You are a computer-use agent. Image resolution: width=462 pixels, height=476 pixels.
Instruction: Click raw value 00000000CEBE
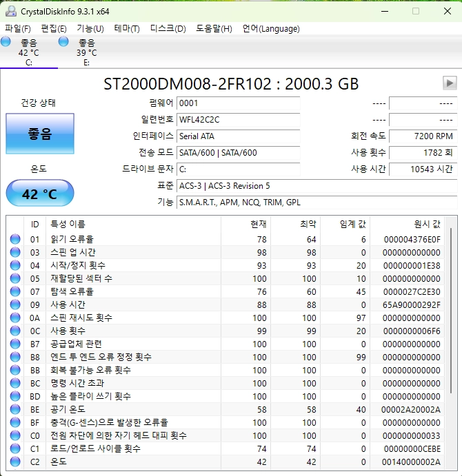[412, 448]
